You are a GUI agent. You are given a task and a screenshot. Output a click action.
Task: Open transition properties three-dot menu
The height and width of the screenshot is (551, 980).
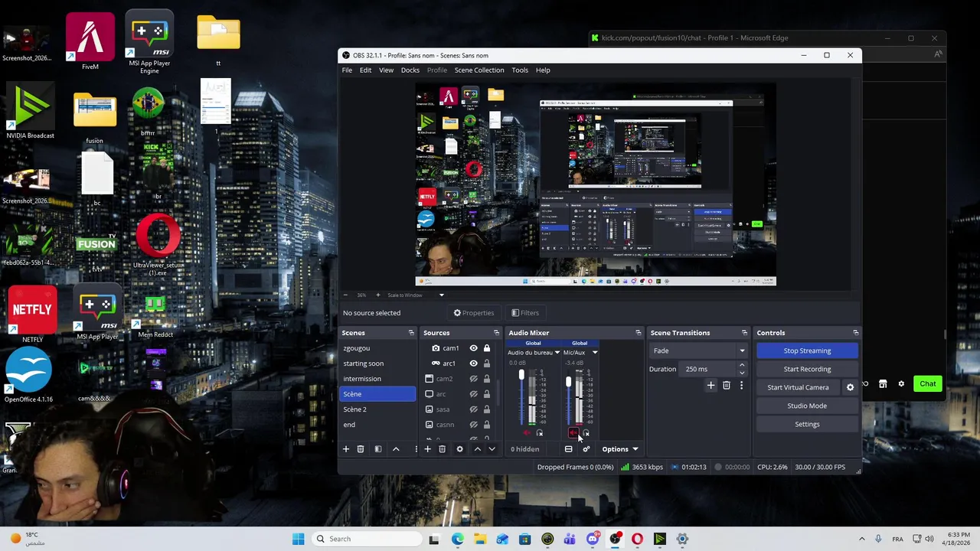[741, 386]
